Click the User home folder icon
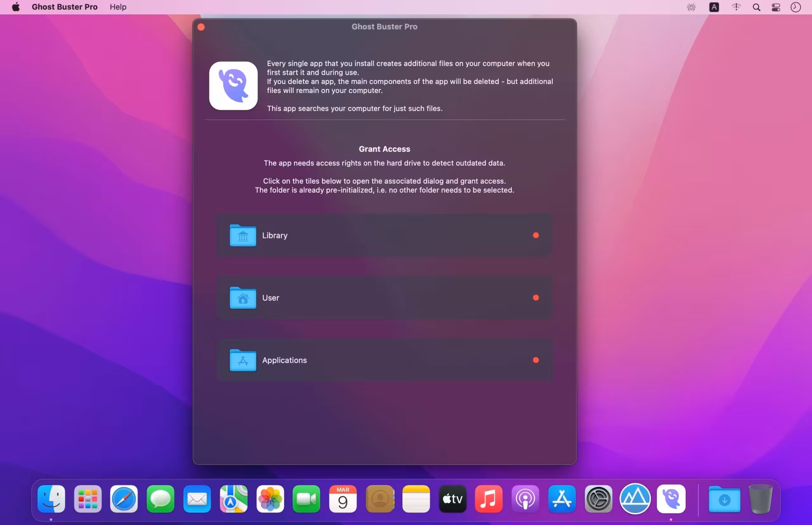Image resolution: width=812 pixels, height=525 pixels. click(243, 298)
